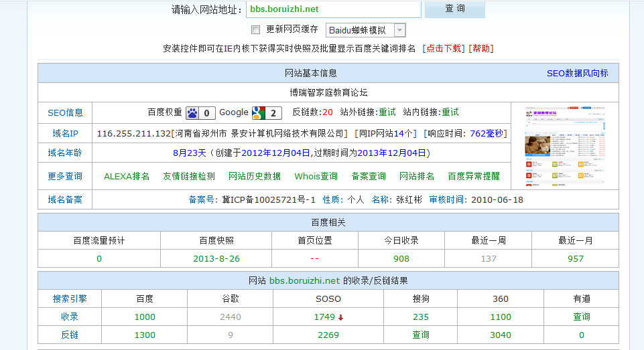This screenshot has height=350, width=644.
Task: Open 网站排名 link
Action: [416, 177]
